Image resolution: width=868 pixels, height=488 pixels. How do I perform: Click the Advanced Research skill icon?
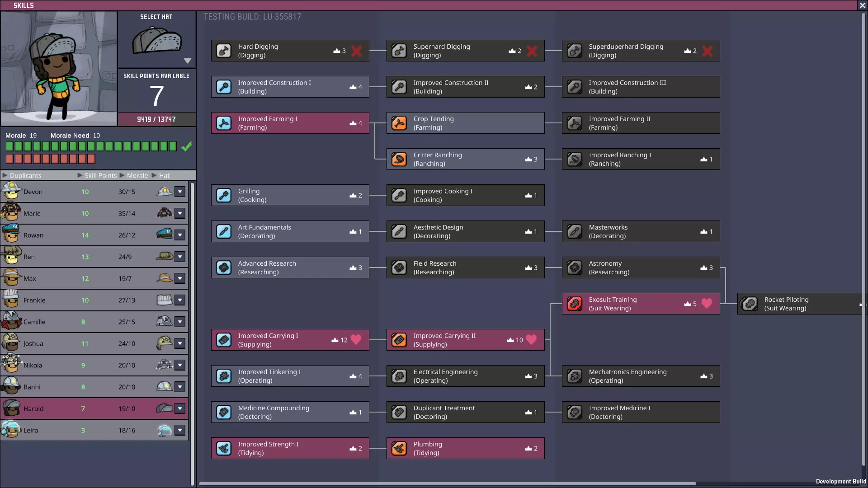[224, 267]
